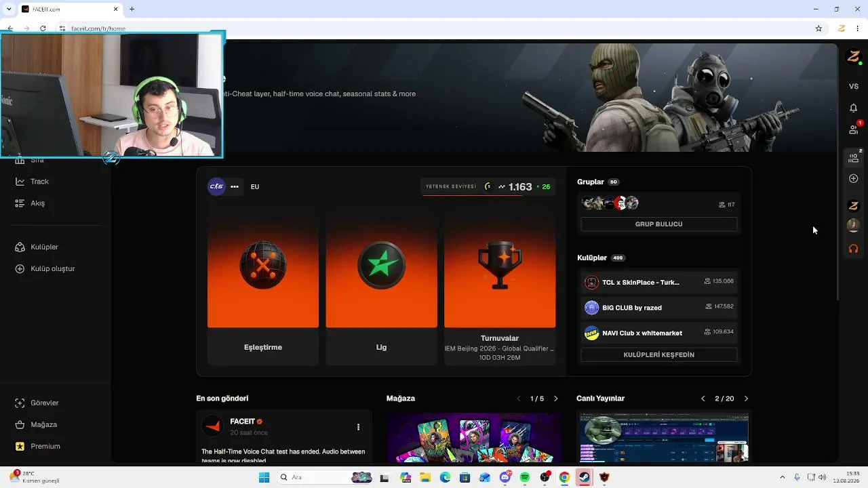The height and width of the screenshot is (488, 868).
Task: Show the previous Canlı Yayınlar stream
Action: [703, 399]
